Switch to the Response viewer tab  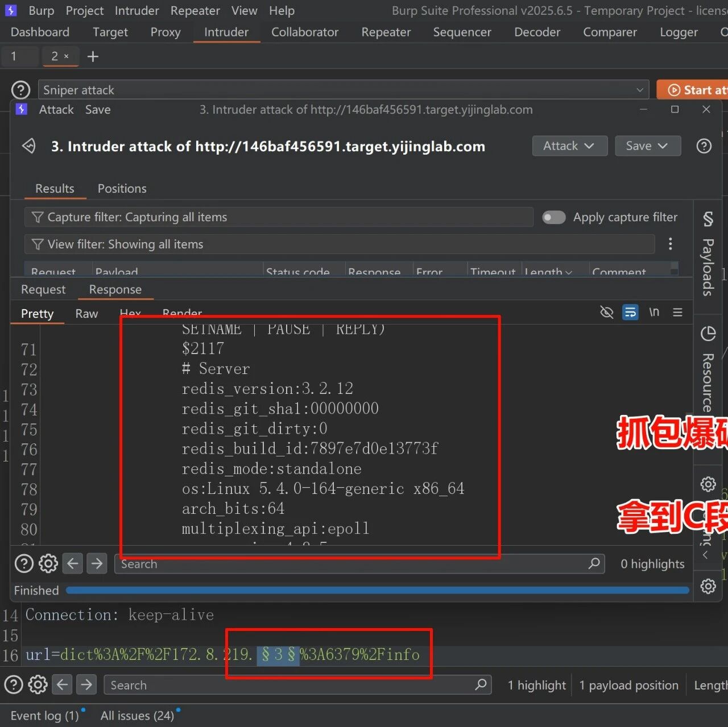(115, 290)
